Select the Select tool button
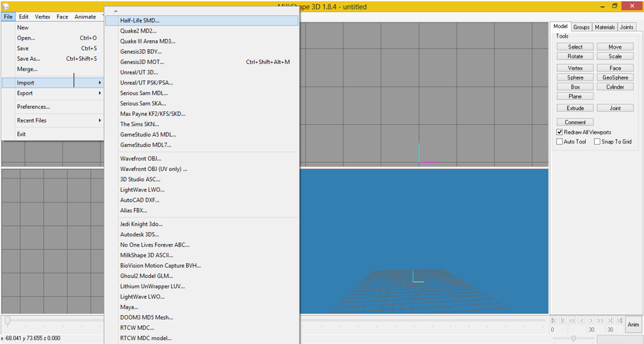This screenshot has width=644, height=344. 575,47
